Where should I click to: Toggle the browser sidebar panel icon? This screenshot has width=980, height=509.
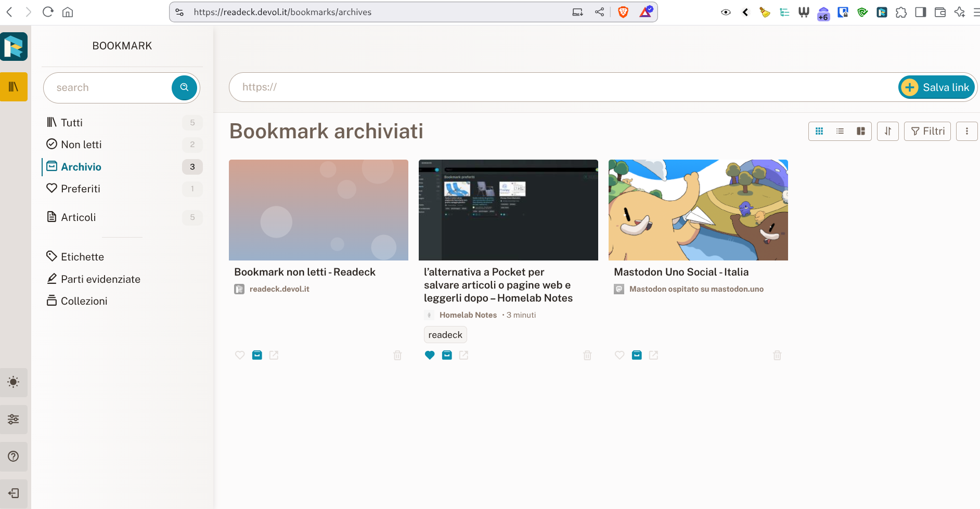(x=921, y=12)
